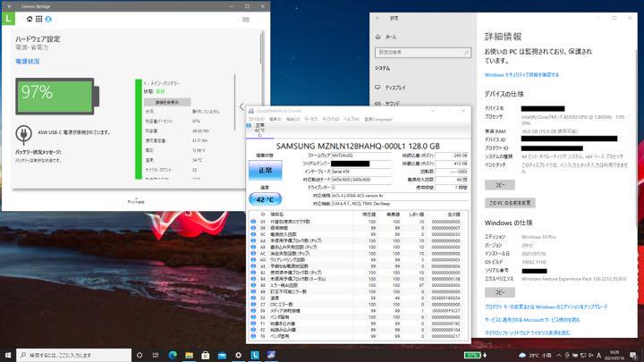Image resolution: width=644 pixels, height=362 pixels.
Task: Click the 42 °C temperature button
Action: coord(266,199)
